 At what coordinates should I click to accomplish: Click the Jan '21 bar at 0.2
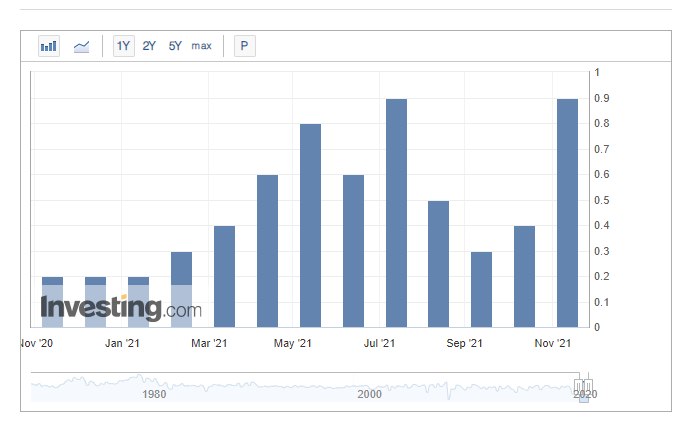tap(139, 302)
